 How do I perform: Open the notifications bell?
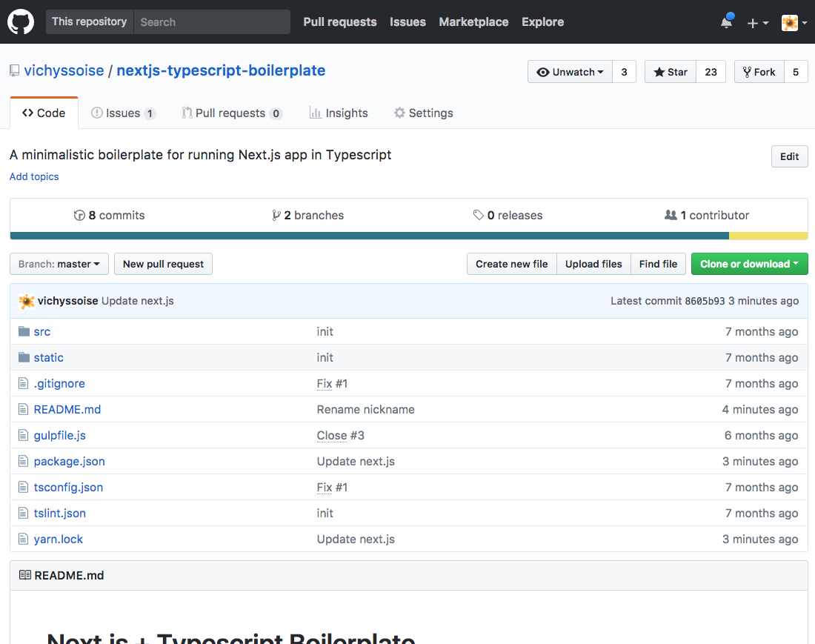[x=727, y=21]
